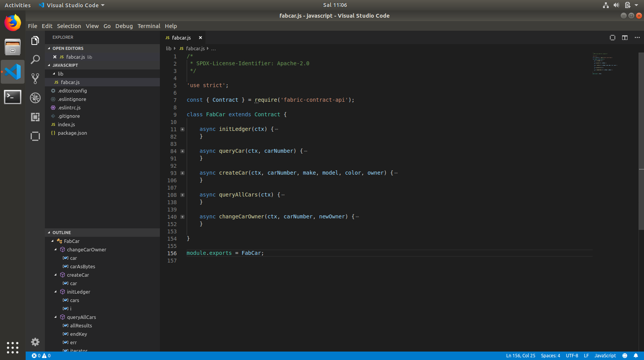Screen dimensions: 644x360
Task: Click the Visual Studio Code dock icon
Action: tap(13, 72)
